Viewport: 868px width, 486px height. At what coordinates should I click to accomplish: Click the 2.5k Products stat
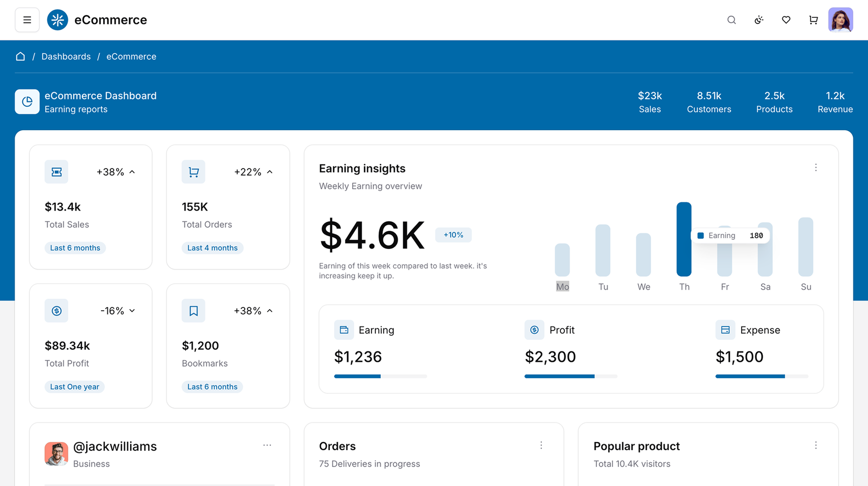point(775,102)
